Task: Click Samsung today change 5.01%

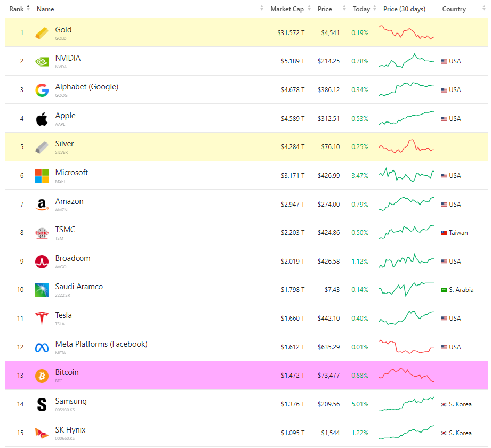Action: (x=360, y=404)
